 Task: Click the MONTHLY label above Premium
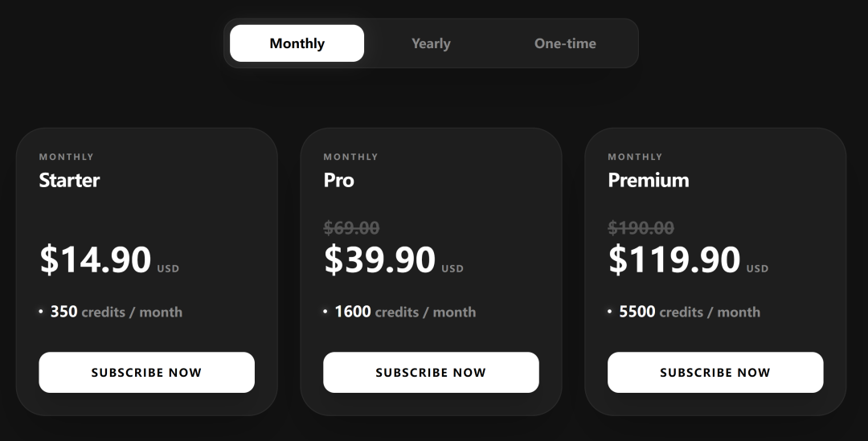[x=635, y=157]
